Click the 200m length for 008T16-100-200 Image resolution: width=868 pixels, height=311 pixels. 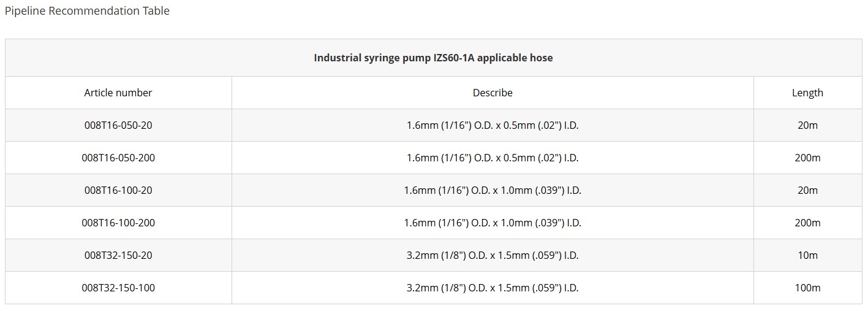(807, 223)
